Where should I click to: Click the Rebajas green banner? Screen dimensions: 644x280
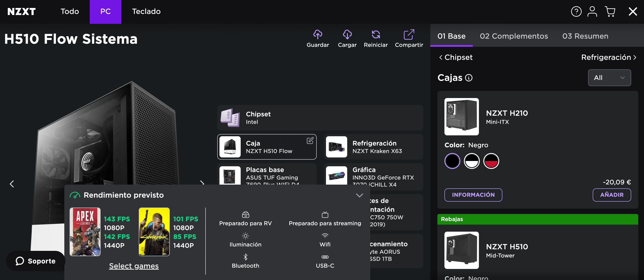[x=537, y=219]
